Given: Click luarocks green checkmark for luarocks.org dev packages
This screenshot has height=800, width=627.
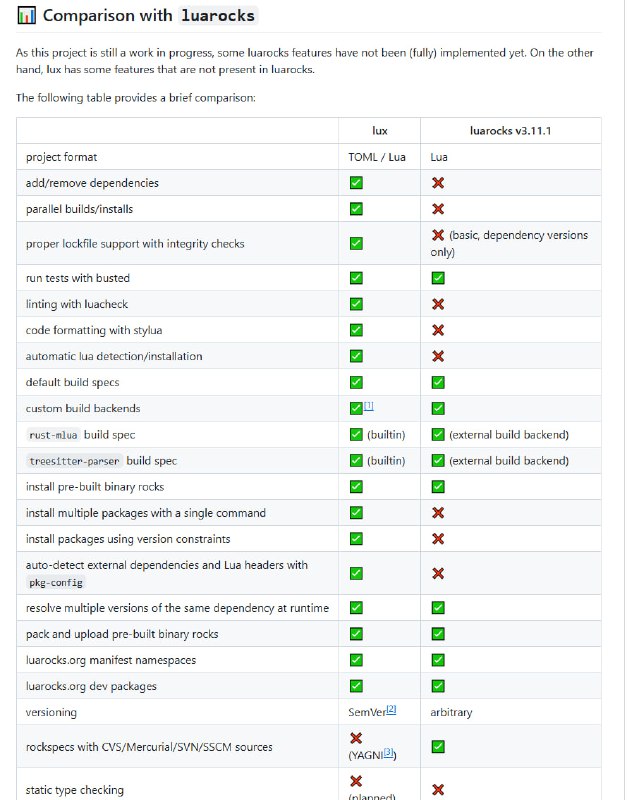Looking at the screenshot, I should coord(437,686).
